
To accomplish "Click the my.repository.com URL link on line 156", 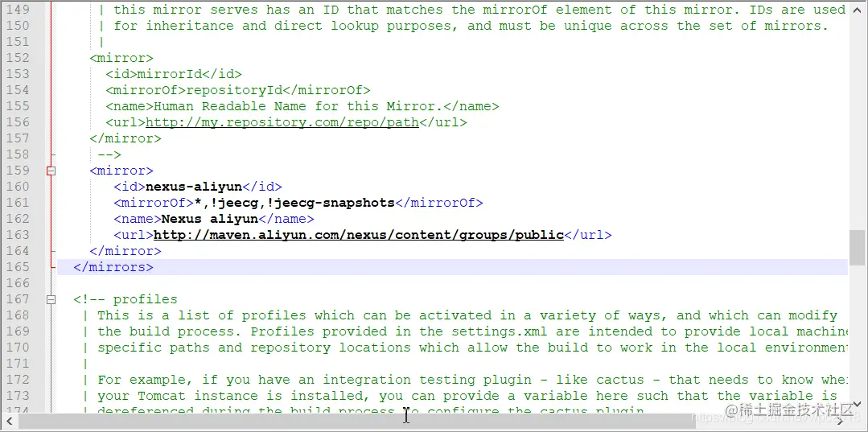I will pyautogui.click(x=282, y=122).
